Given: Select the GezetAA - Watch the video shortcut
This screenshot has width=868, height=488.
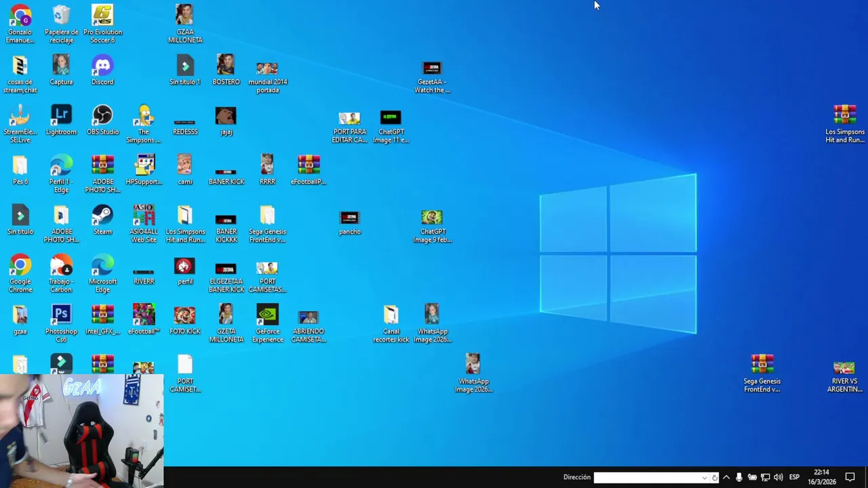Looking at the screenshot, I should coord(432,77).
